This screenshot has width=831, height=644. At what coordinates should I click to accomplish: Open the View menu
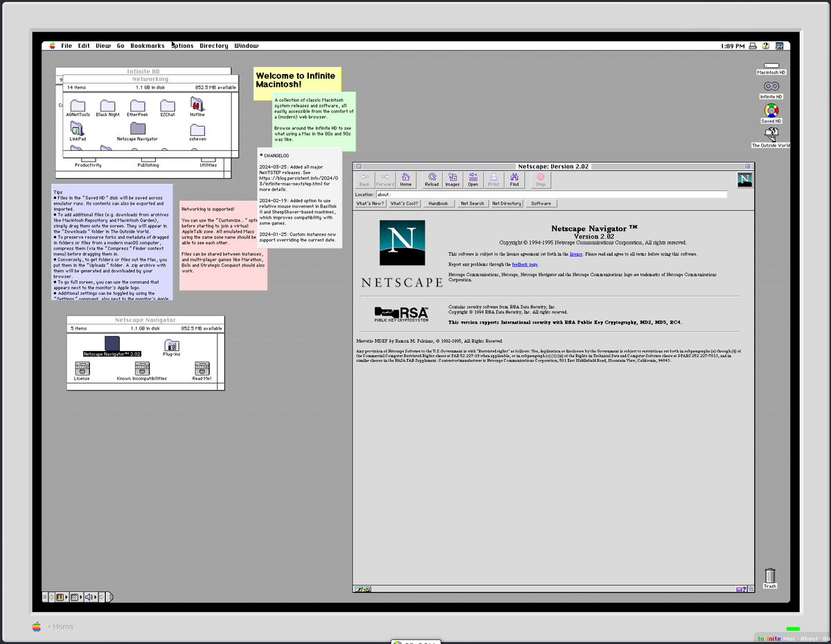(103, 46)
